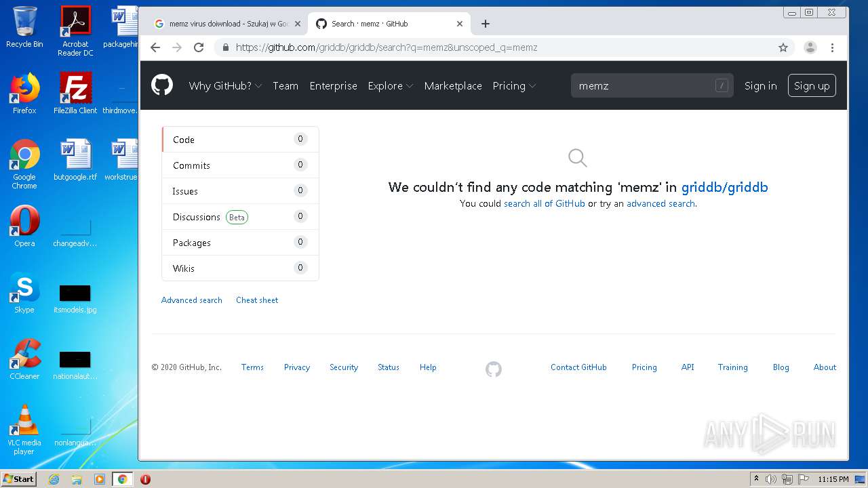Open Security footer link
Viewport: 868px width, 488px height.
tap(344, 367)
